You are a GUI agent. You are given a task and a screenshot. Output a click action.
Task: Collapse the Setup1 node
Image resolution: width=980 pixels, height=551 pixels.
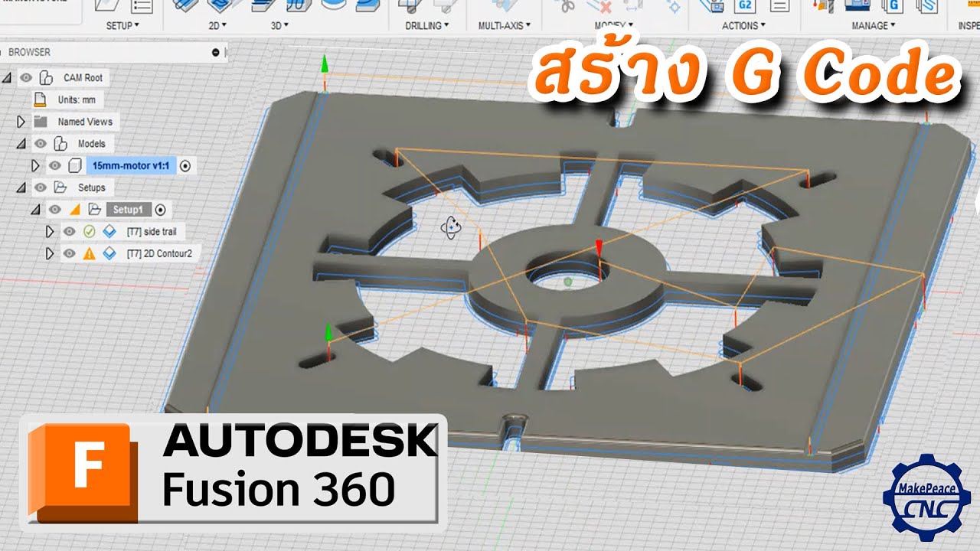35,210
